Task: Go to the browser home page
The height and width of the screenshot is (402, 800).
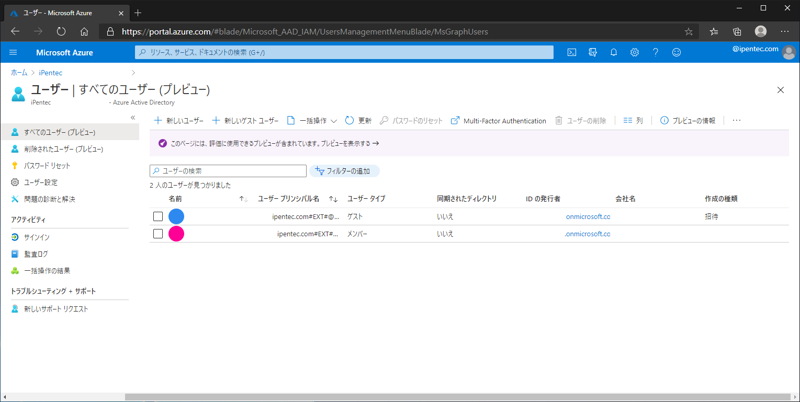Action: (84, 32)
